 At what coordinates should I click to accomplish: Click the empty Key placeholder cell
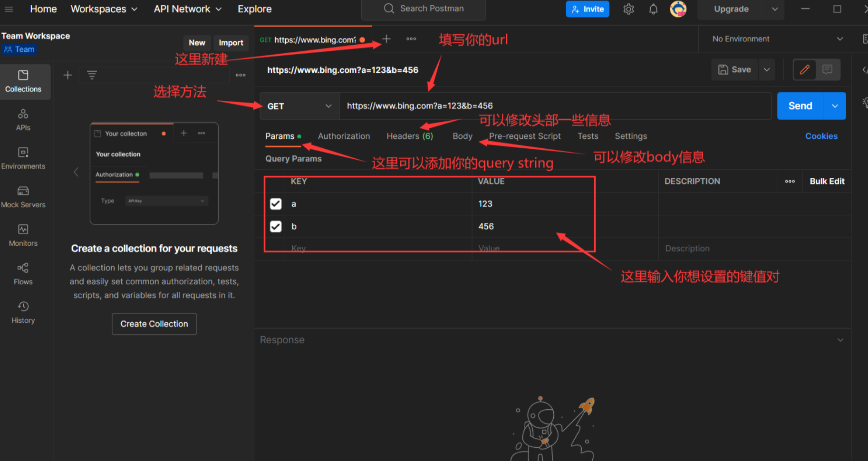coord(378,249)
